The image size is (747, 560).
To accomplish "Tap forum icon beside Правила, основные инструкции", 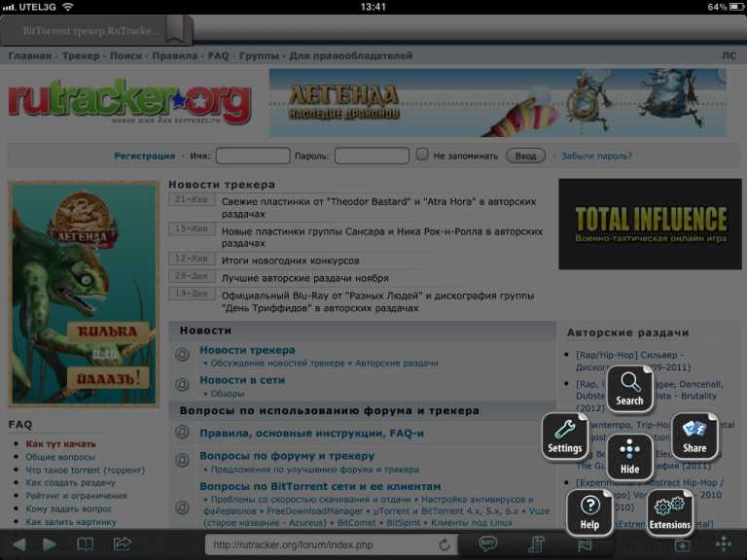I will pos(183,432).
